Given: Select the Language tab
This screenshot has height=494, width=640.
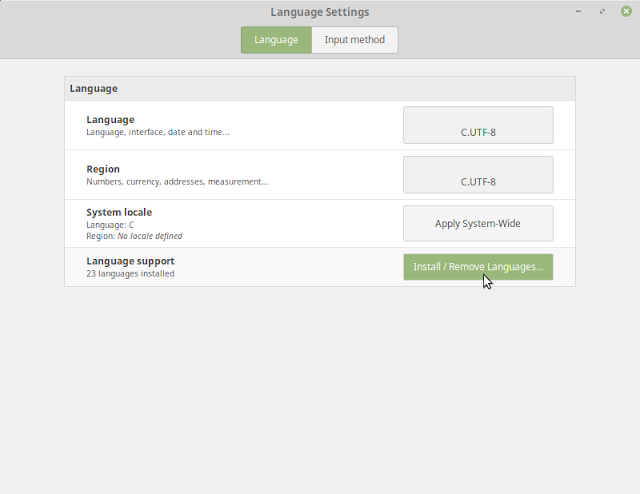Looking at the screenshot, I should [x=276, y=40].
